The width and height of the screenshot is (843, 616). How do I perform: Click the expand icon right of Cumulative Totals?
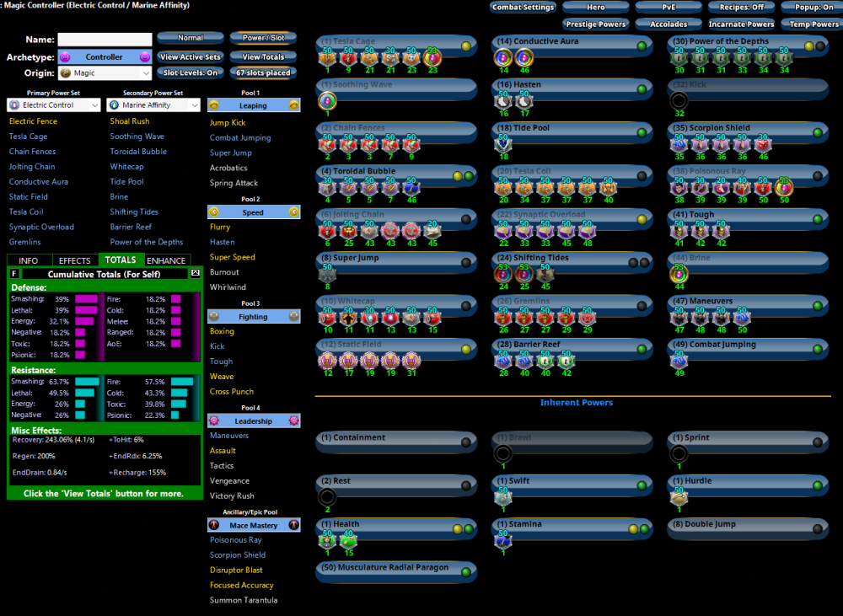coord(196,274)
